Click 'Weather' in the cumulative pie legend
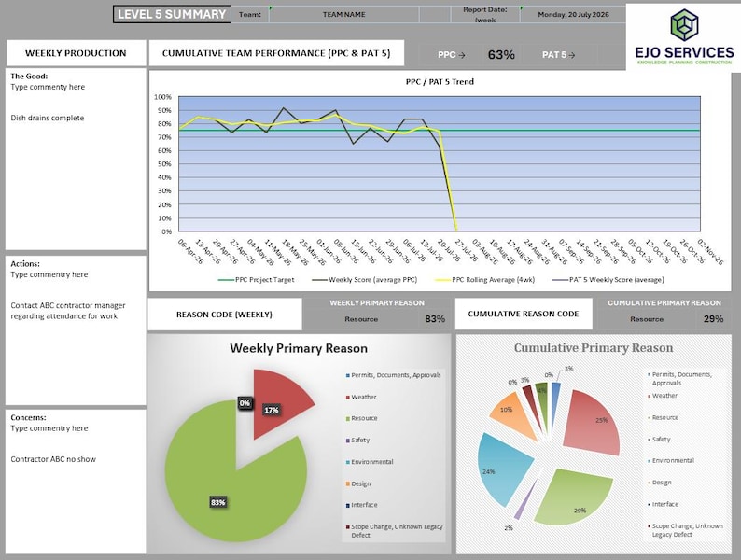Viewport: 741px width, 560px height. [x=662, y=396]
